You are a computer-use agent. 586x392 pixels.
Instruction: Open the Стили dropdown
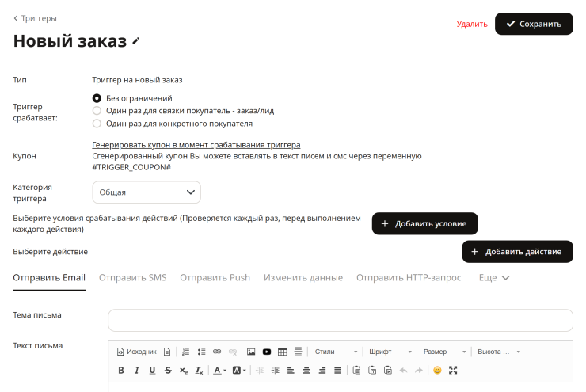336,352
